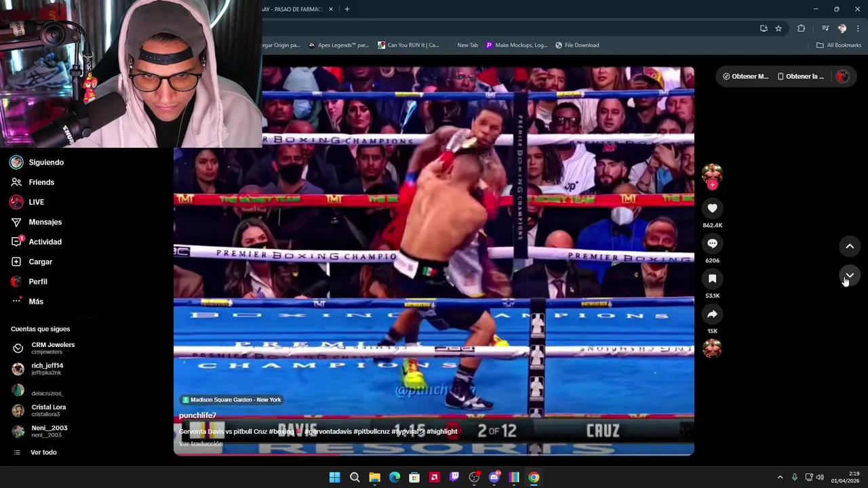
Task: Click the Obtener M... button
Action: 746,77
